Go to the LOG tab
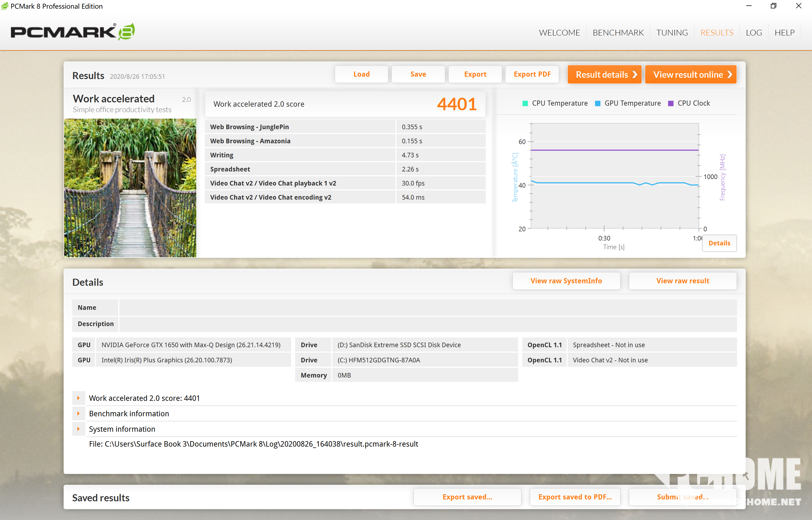 tap(754, 32)
